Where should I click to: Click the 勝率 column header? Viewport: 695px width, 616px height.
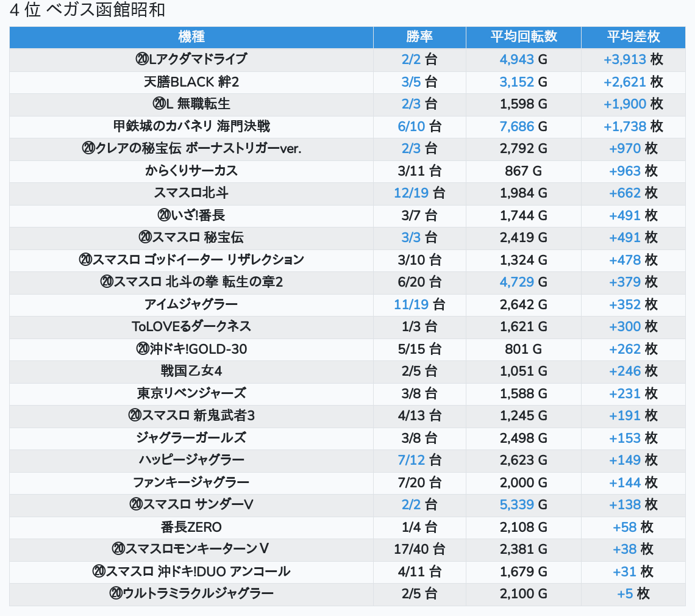419,37
